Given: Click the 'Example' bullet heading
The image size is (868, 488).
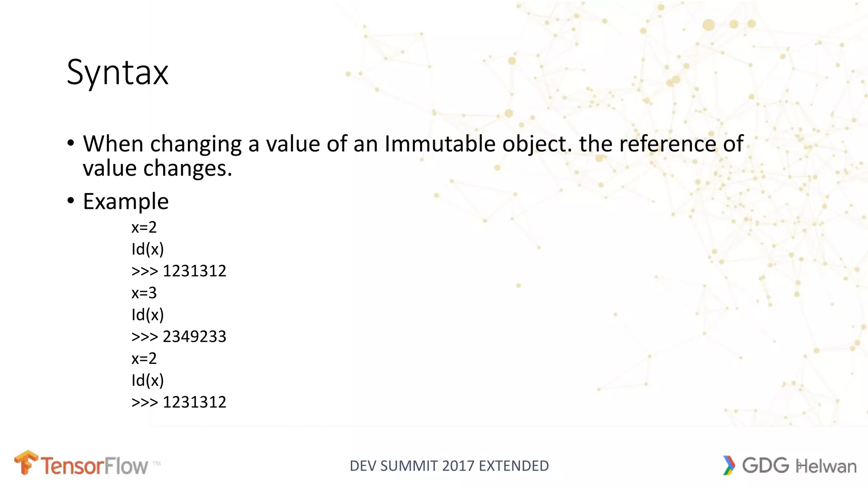Looking at the screenshot, I should click(125, 201).
